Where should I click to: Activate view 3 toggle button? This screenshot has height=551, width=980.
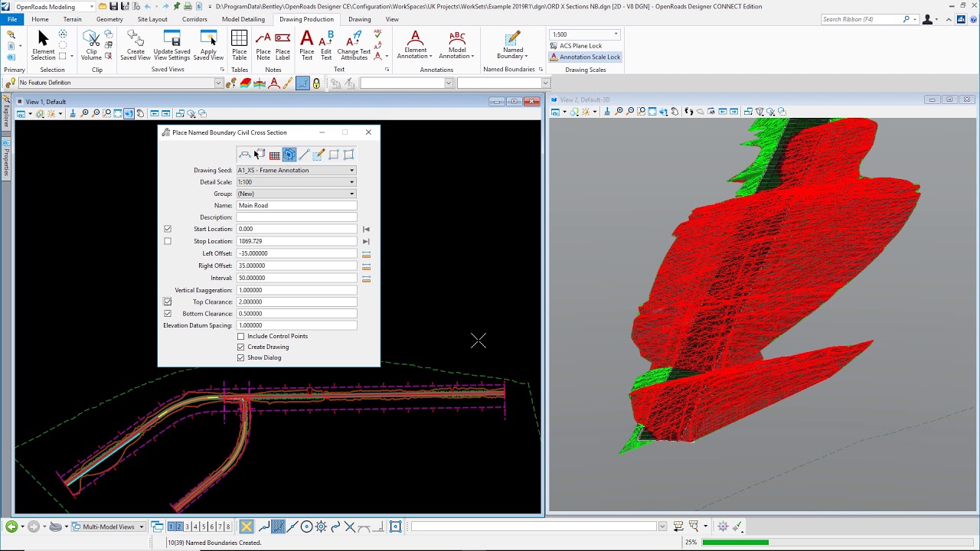[x=188, y=527]
